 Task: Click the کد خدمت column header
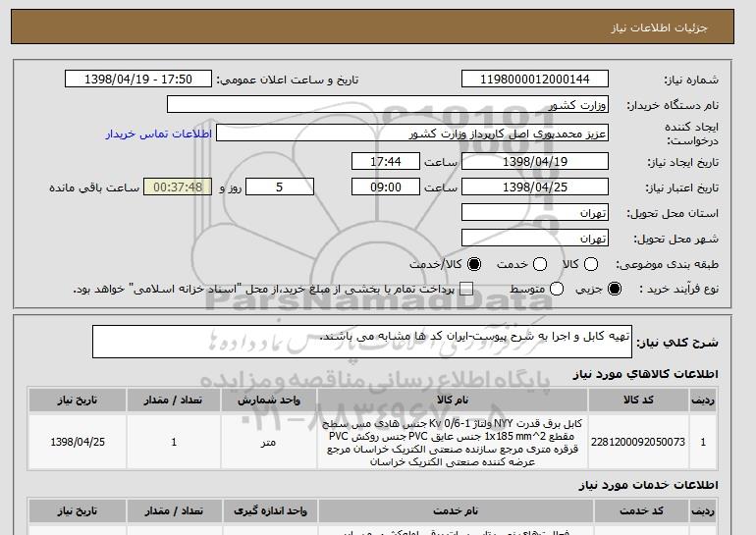641,510
